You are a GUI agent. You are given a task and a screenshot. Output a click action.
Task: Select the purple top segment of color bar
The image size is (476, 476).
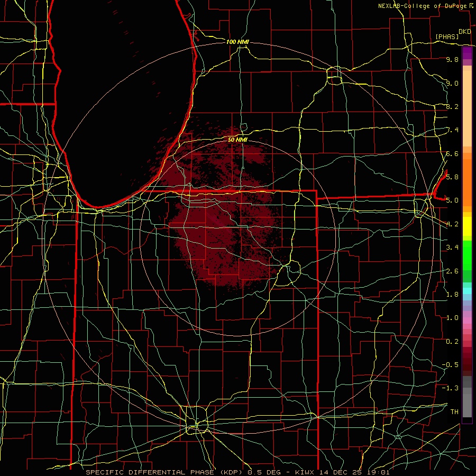coord(467,53)
